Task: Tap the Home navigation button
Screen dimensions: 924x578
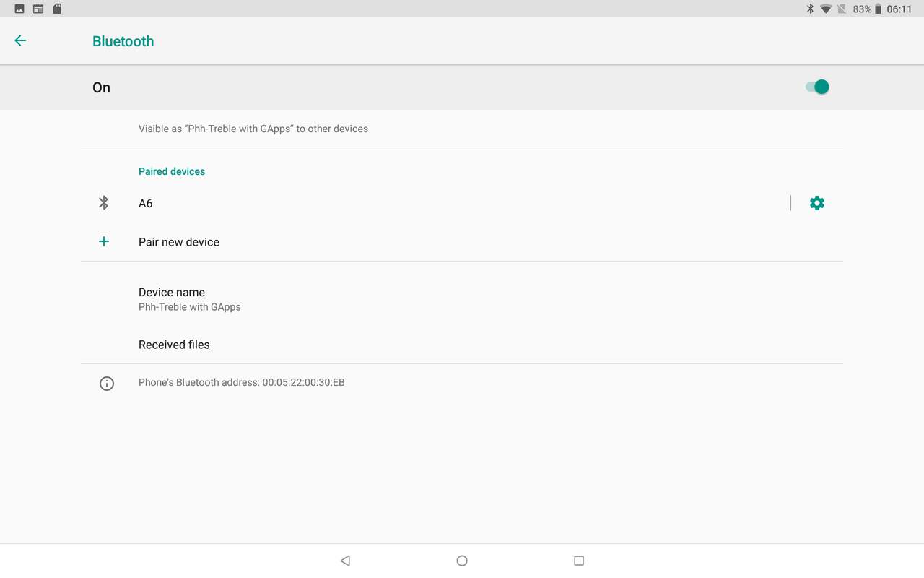Action: click(x=461, y=560)
